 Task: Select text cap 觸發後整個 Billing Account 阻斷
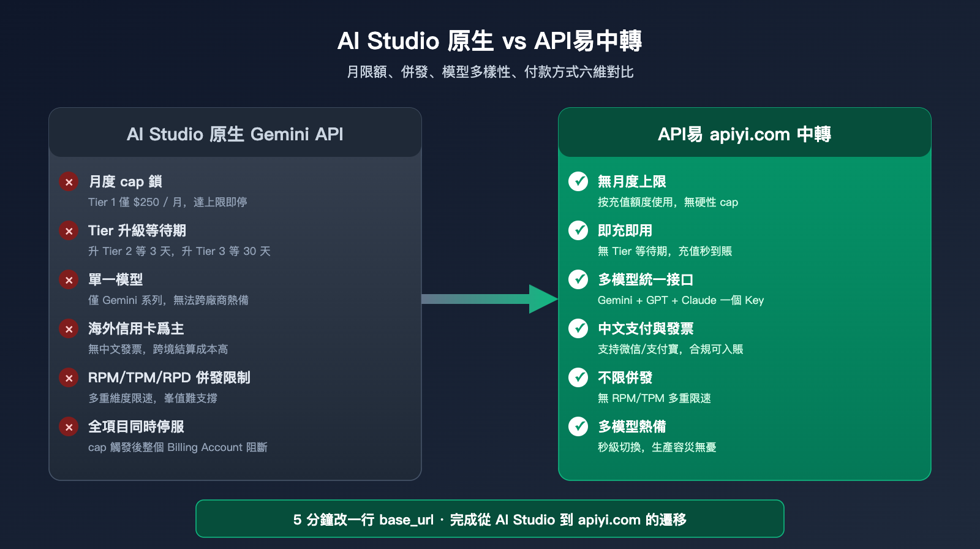(178, 447)
